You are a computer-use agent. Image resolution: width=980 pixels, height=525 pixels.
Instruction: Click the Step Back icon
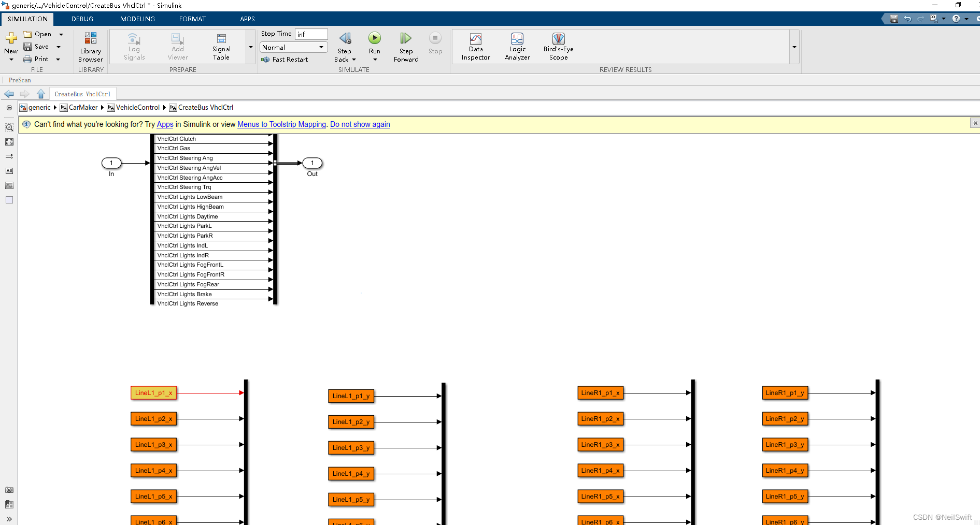point(345,38)
